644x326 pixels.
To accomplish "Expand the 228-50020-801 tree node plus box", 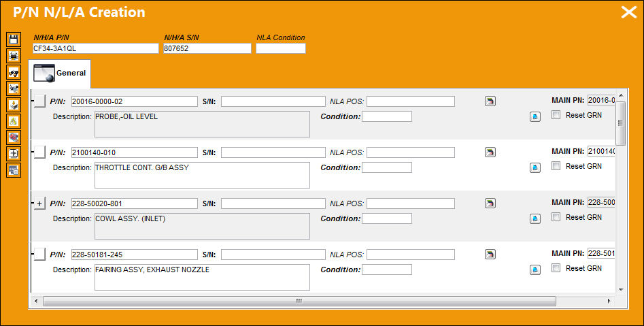I will click(x=39, y=203).
